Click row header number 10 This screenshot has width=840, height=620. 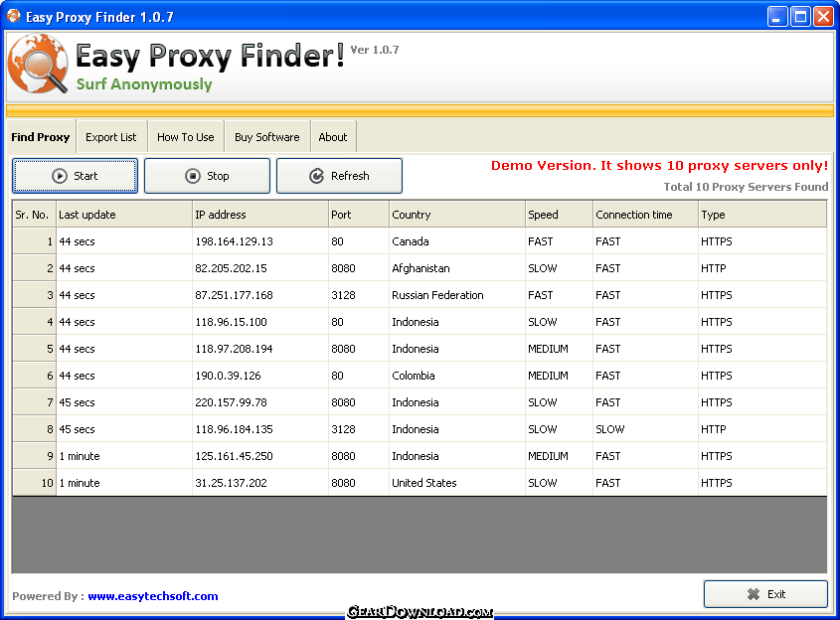click(x=34, y=483)
